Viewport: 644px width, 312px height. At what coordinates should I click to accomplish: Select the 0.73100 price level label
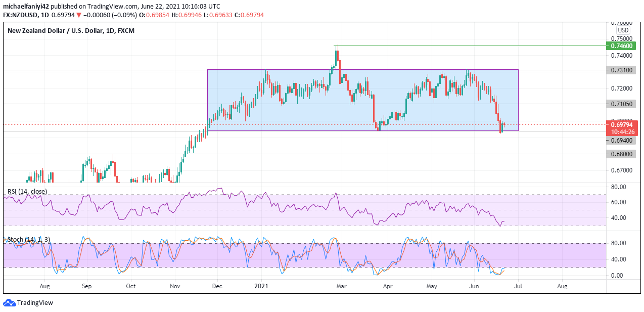[x=621, y=70]
